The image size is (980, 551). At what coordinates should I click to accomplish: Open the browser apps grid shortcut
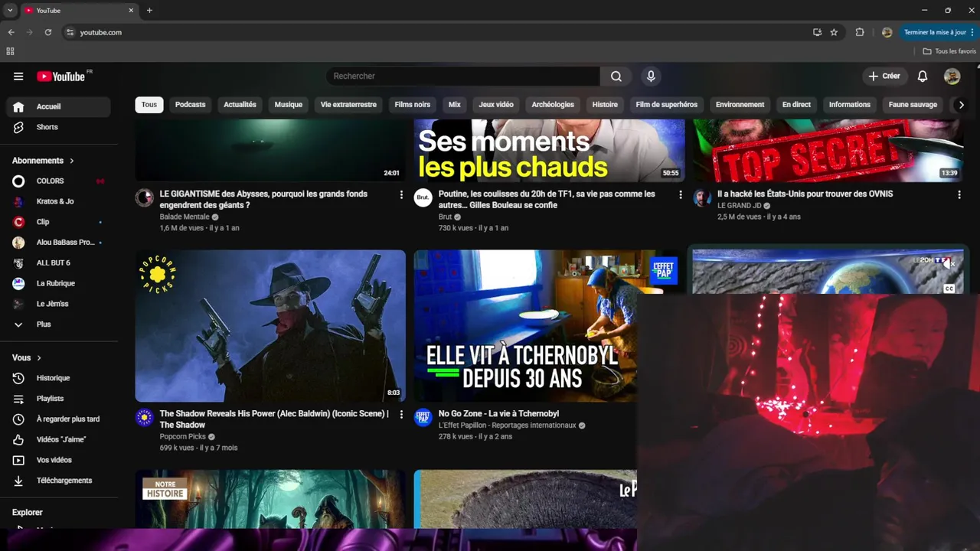pyautogui.click(x=10, y=51)
